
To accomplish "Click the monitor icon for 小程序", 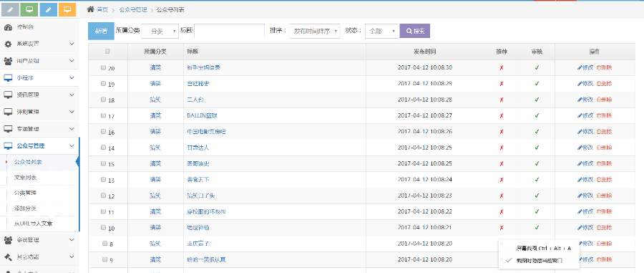I will [8, 77].
